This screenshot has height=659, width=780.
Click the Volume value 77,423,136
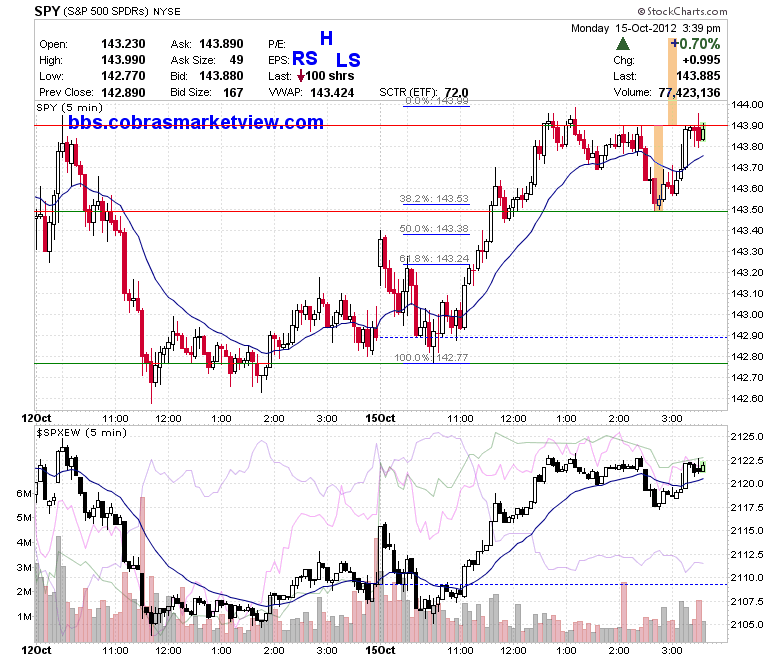point(689,93)
